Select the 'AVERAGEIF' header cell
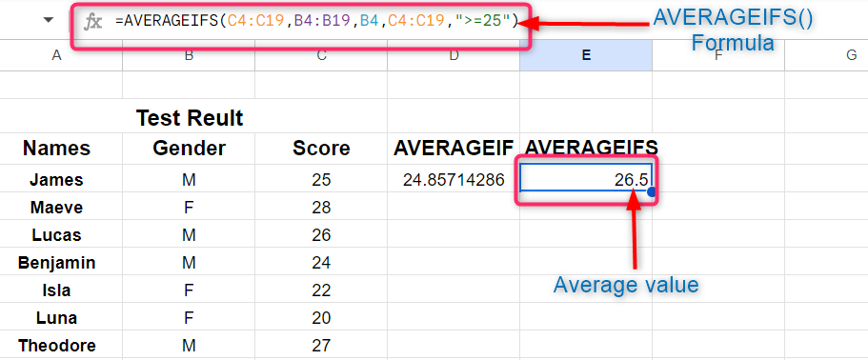Screen dimensions: 868x360 click(454, 149)
